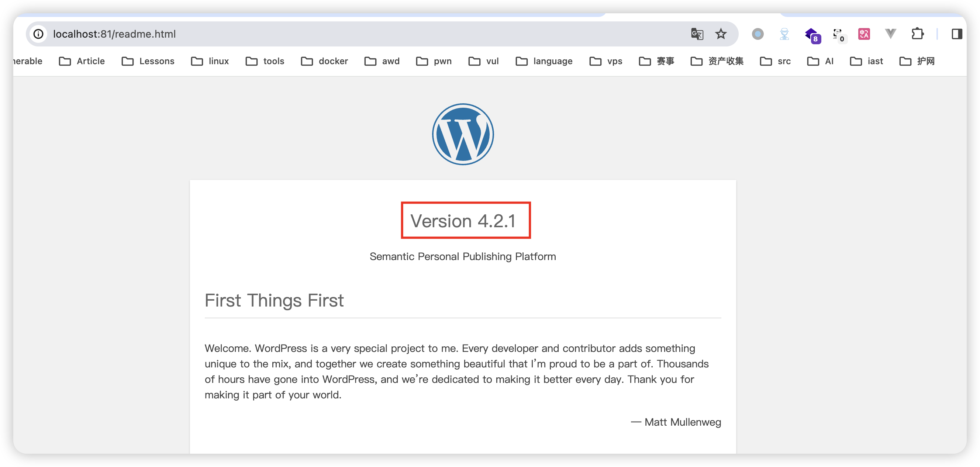
Task: Open the gray V-shaped extension icon
Action: pyautogui.click(x=890, y=34)
